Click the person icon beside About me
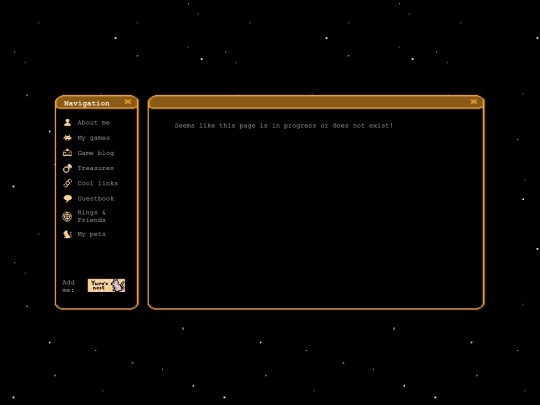This screenshot has height=405, width=540. pos(68,123)
